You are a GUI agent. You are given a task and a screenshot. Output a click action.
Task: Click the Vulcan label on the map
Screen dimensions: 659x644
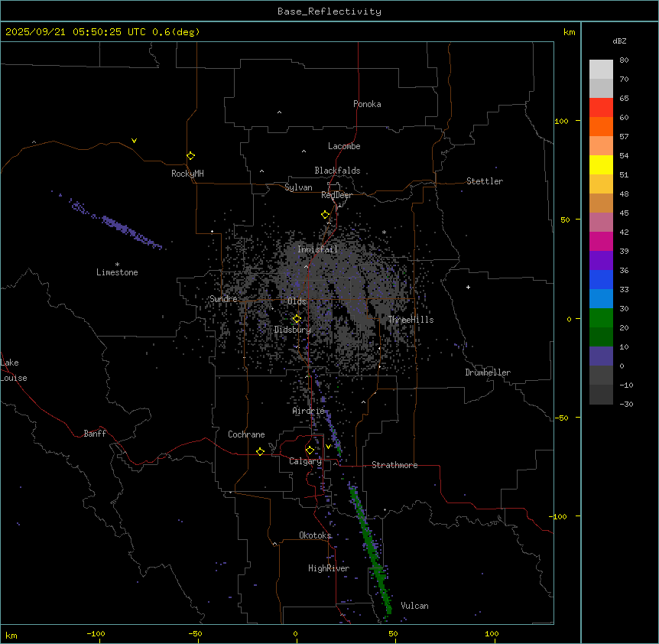[414, 606]
